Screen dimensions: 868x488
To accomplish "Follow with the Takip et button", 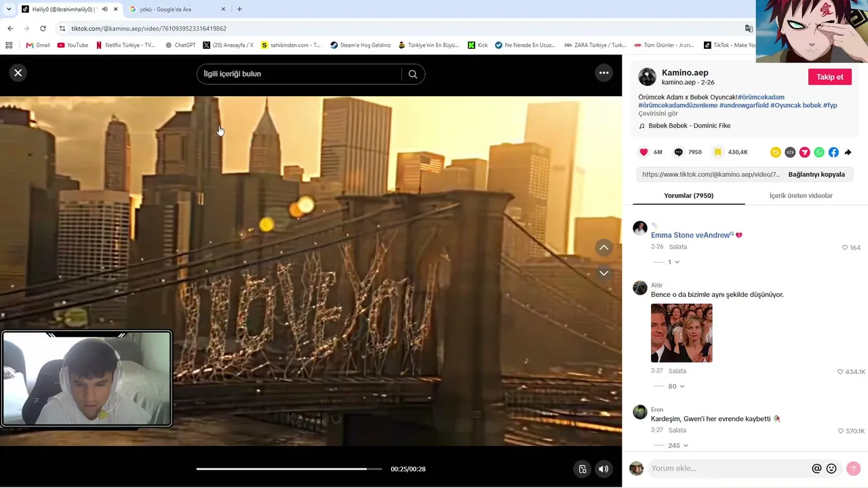I will coord(829,77).
